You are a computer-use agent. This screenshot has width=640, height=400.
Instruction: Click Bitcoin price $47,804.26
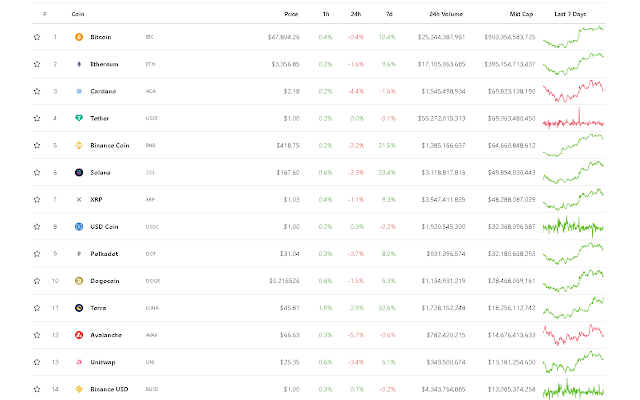(283, 37)
